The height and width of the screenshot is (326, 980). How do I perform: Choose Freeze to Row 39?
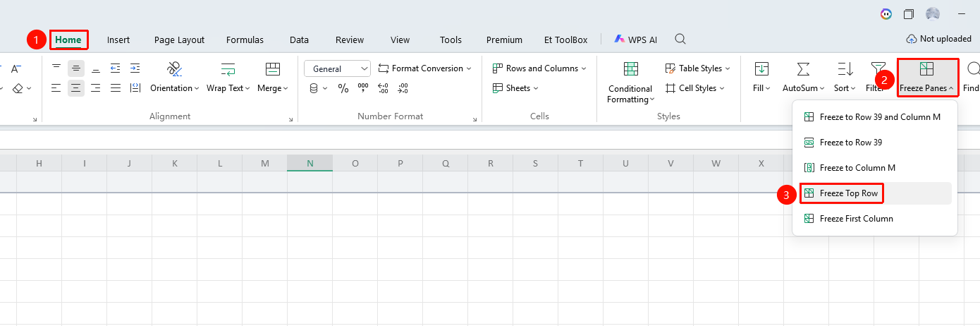click(x=875, y=143)
